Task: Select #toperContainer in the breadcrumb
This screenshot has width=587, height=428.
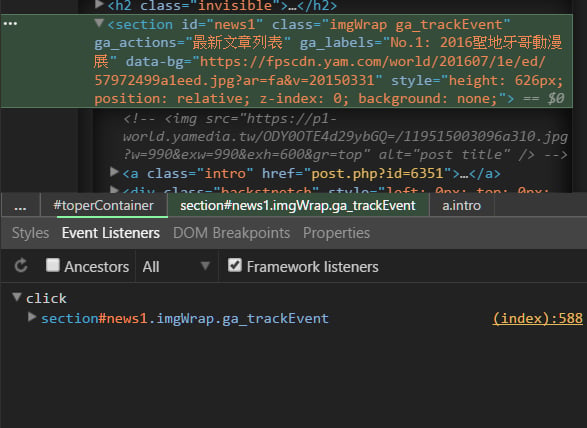Action: (104, 206)
